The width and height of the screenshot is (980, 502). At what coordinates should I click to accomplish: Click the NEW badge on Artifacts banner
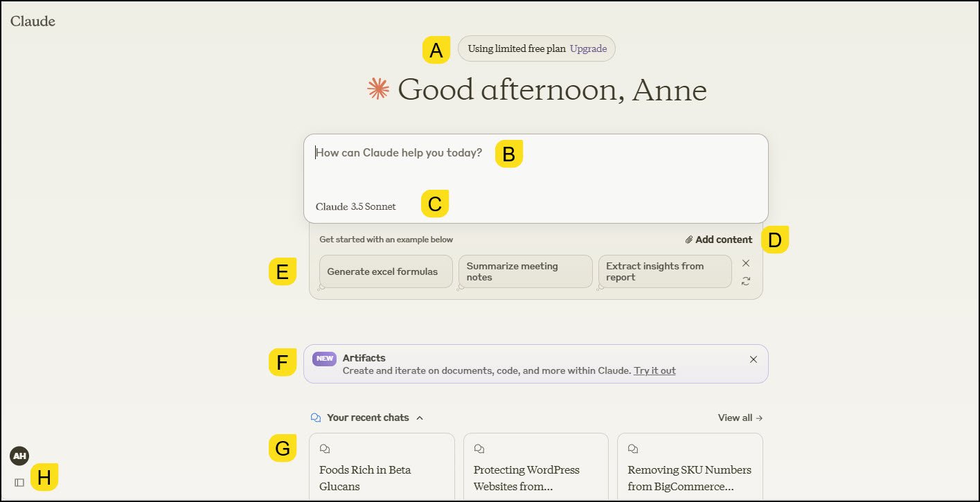324,359
